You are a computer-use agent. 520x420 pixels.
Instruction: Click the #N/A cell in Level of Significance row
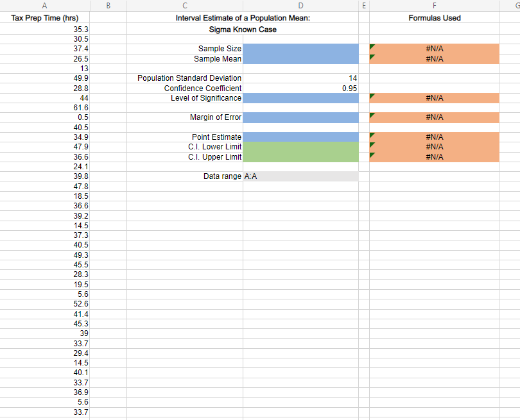(435, 98)
